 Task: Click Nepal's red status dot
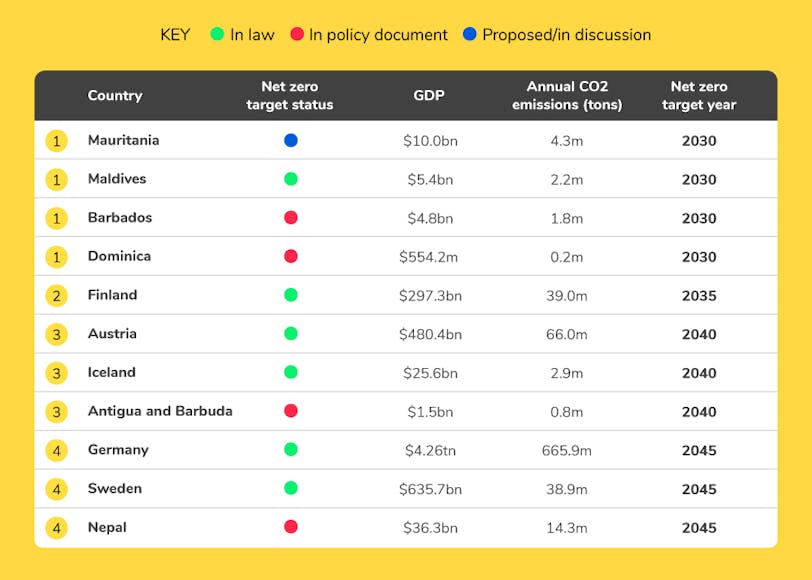[290, 527]
